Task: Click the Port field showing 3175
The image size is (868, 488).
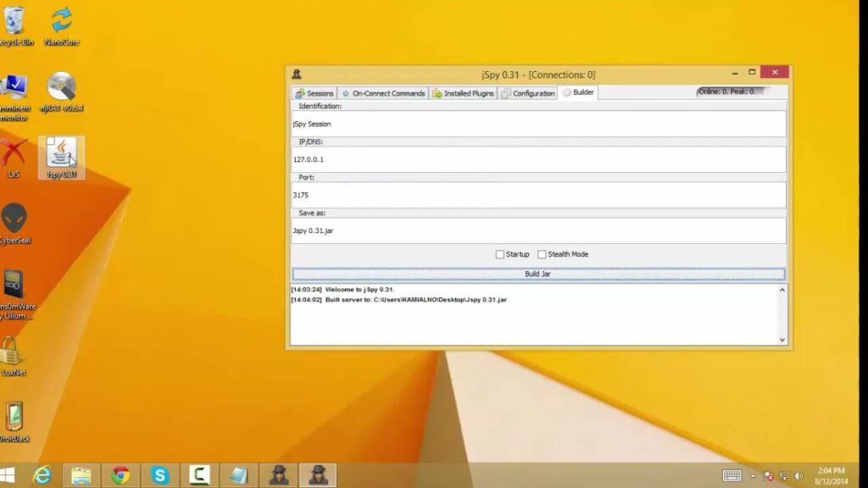Action: tap(538, 195)
